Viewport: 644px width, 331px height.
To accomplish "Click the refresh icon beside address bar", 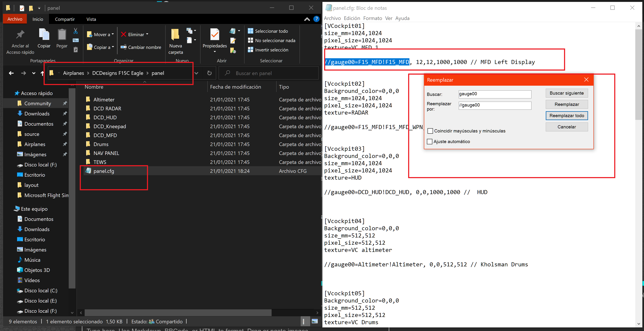I will (209, 73).
